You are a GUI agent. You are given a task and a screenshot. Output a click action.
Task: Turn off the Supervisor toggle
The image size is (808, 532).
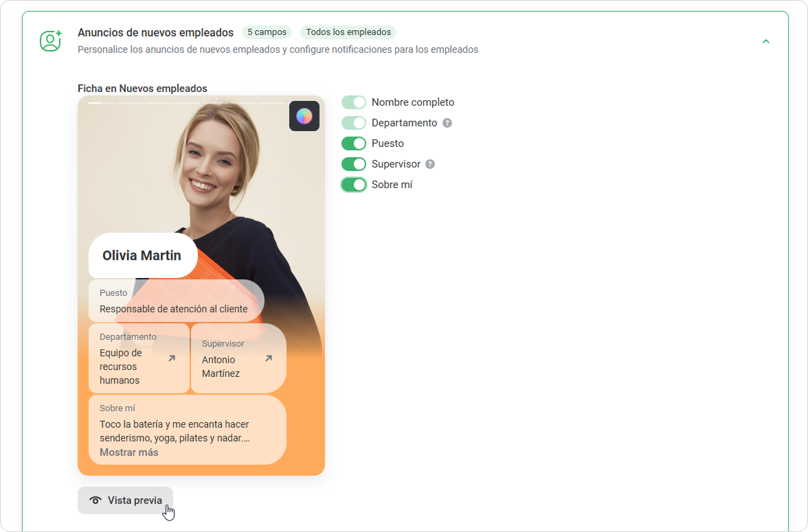pos(354,164)
